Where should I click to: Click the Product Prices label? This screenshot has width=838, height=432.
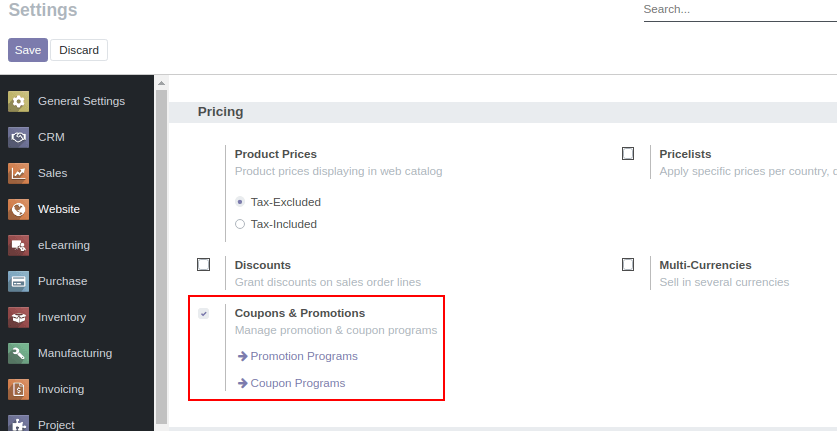click(x=276, y=154)
